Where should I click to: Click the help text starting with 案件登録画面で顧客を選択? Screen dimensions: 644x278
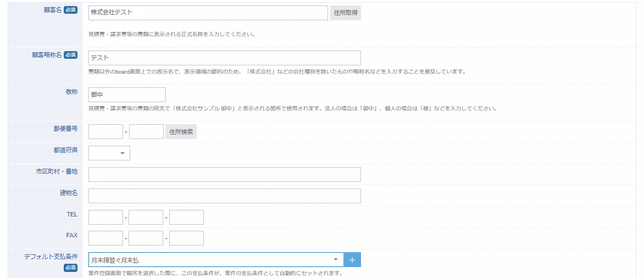click(215, 273)
